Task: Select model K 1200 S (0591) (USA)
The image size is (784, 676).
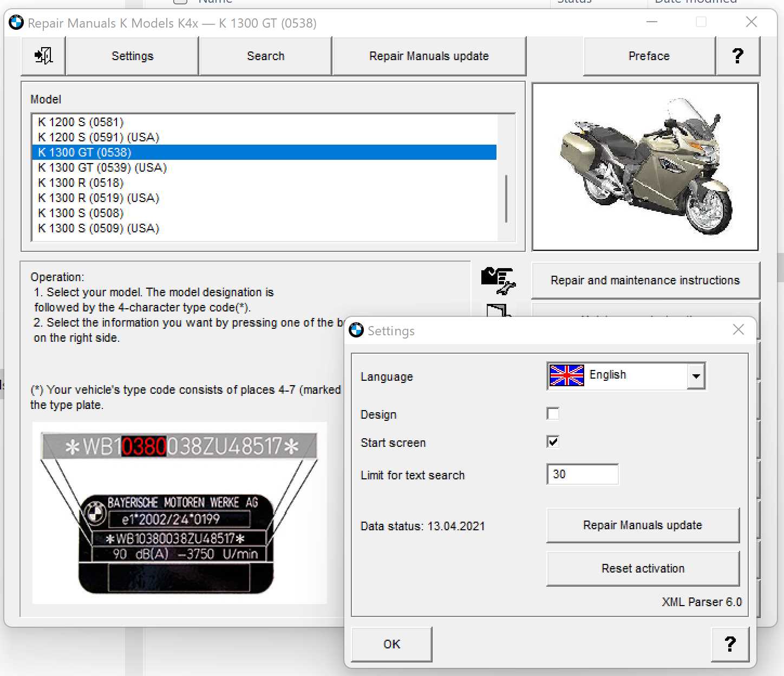Action: tap(264, 137)
